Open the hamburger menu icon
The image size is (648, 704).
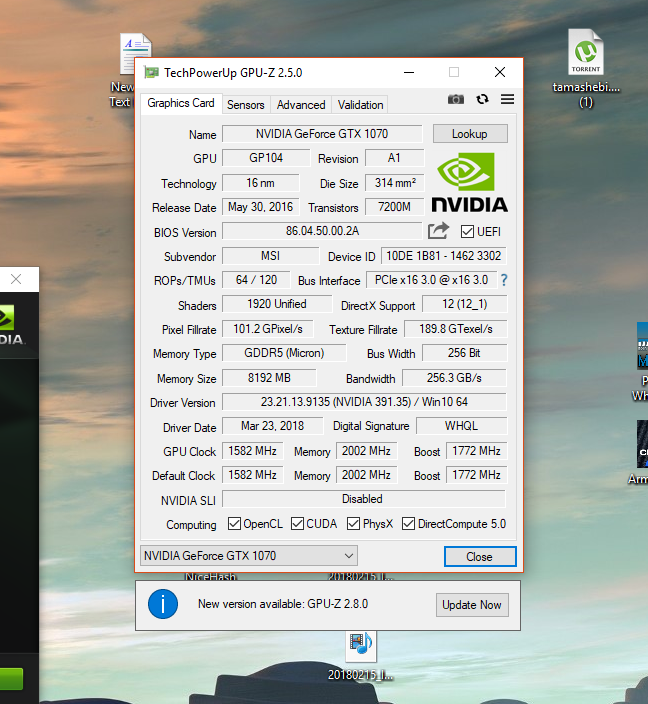507,100
